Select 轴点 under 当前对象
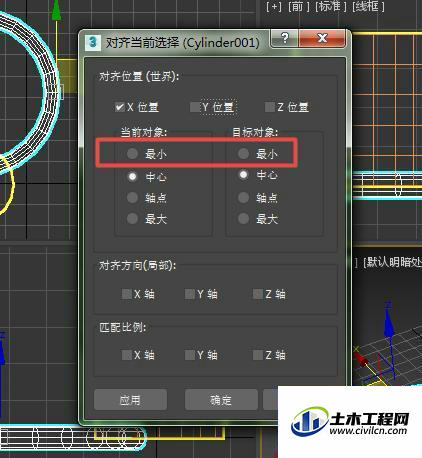 pyautogui.click(x=132, y=198)
